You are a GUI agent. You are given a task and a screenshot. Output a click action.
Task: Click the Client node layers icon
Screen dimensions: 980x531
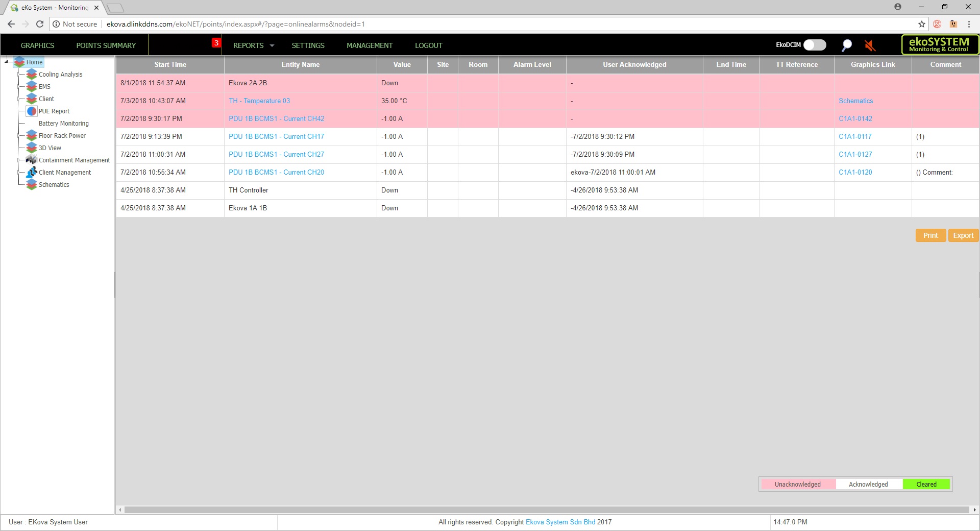coord(32,99)
